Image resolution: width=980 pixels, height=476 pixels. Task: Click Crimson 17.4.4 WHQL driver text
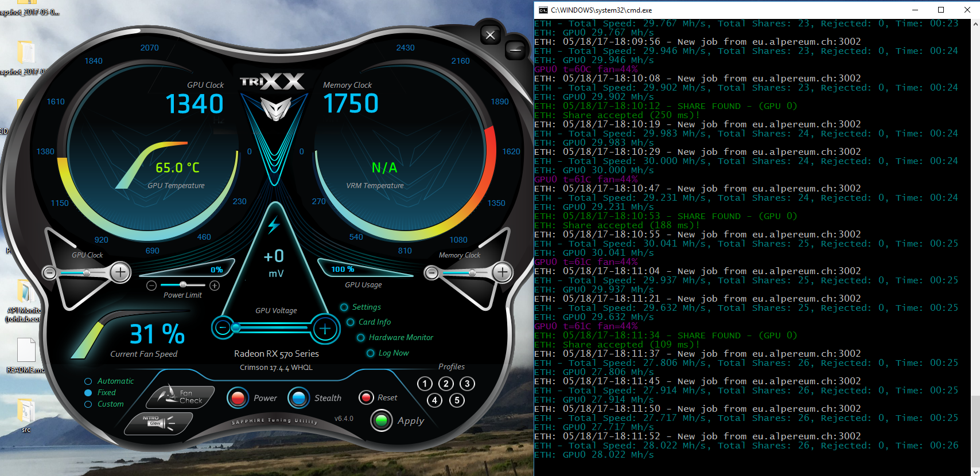pyautogui.click(x=277, y=368)
